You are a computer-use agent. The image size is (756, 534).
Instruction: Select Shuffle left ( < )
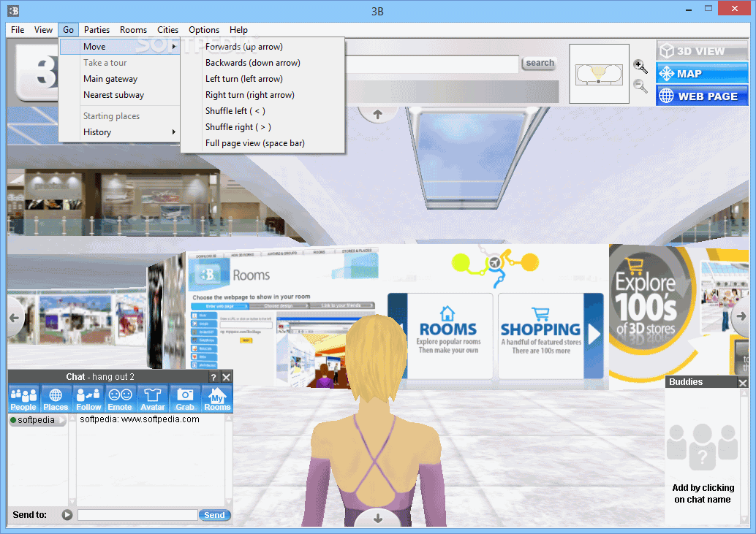[262, 111]
